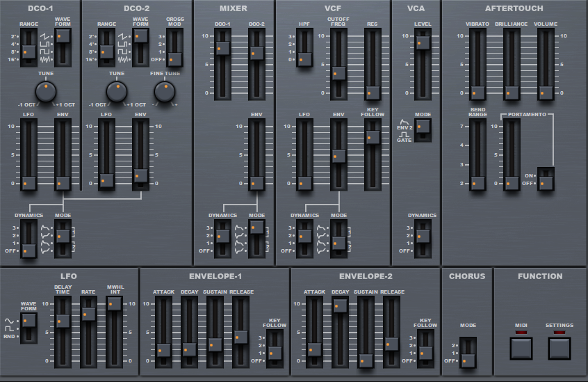The width and height of the screenshot is (588, 382).
Task: Click the MIXER DCO-2 level slider handle
Action: 257,54
